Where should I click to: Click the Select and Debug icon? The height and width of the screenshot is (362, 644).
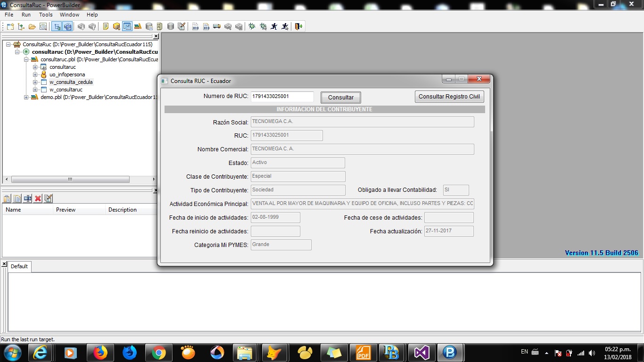pyautogui.click(x=263, y=26)
